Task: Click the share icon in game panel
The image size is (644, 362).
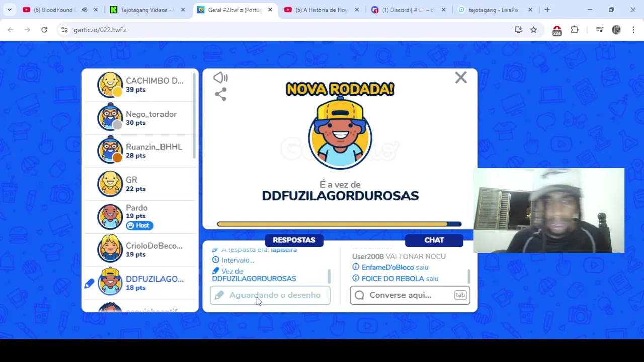Action: 220,94
